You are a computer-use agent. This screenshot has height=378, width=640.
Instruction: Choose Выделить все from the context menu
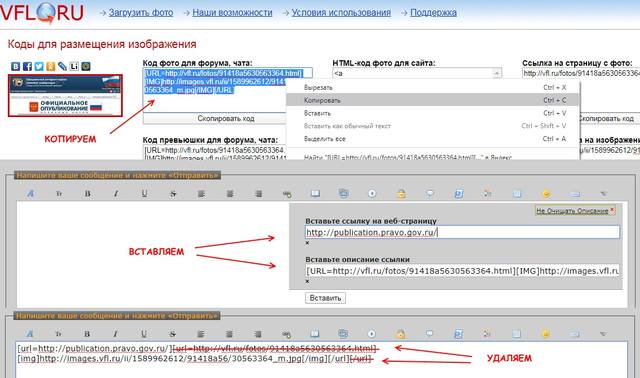tap(433, 139)
